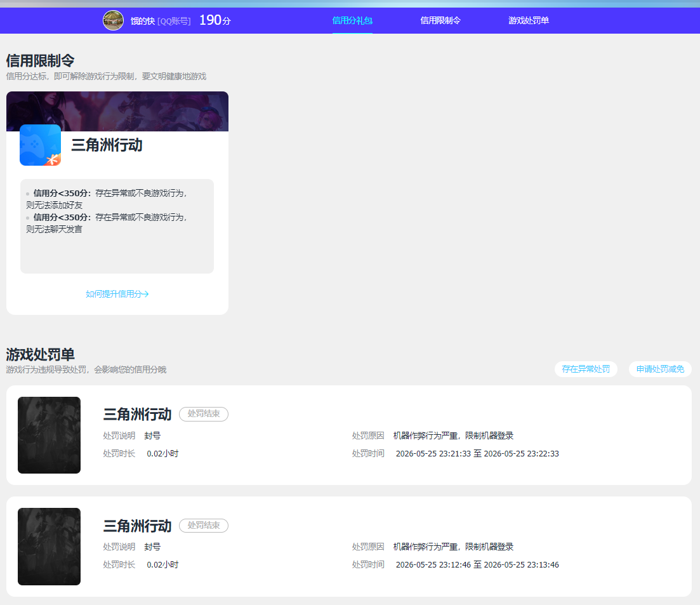Click the 存在异常处罚 button
Image resolution: width=700 pixels, height=605 pixels.
(x=586, y=369)
